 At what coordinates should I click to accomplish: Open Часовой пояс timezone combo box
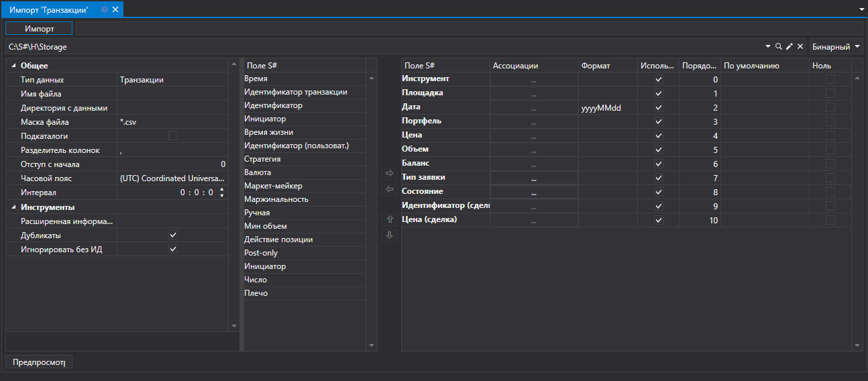click(x=171, y=178)
